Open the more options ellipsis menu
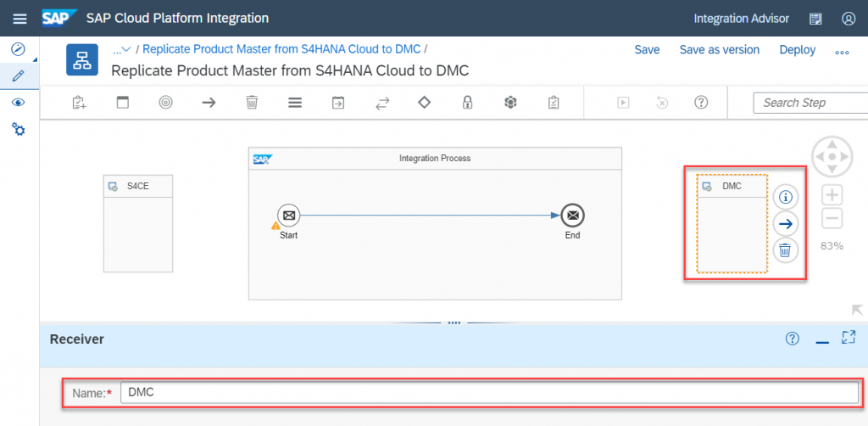The width and height of the screenshot is (868, 426). coord(842,52)
